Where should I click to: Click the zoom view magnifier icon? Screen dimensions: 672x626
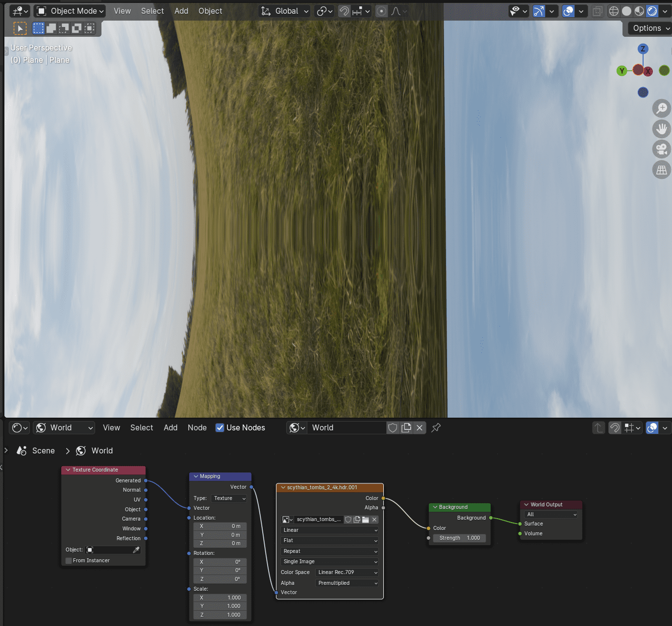662,108
